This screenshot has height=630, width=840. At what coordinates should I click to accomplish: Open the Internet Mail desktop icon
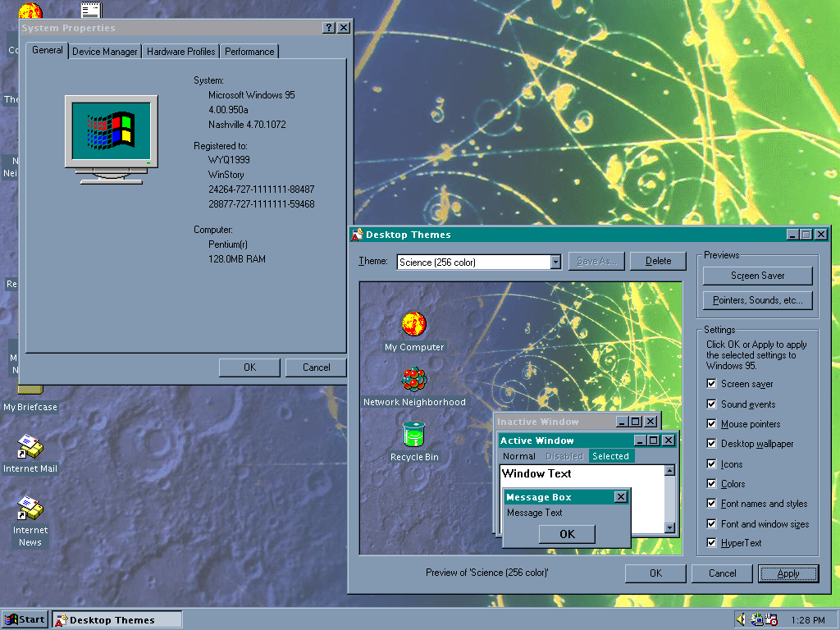pos(30,448)
